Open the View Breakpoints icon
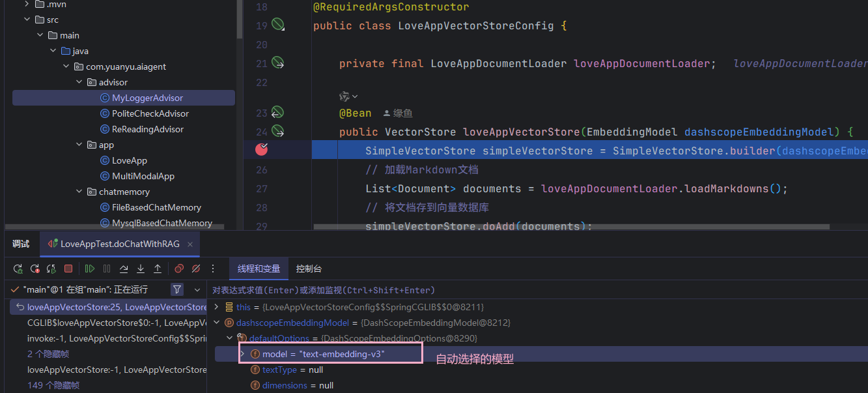 [x=179, y=269]
